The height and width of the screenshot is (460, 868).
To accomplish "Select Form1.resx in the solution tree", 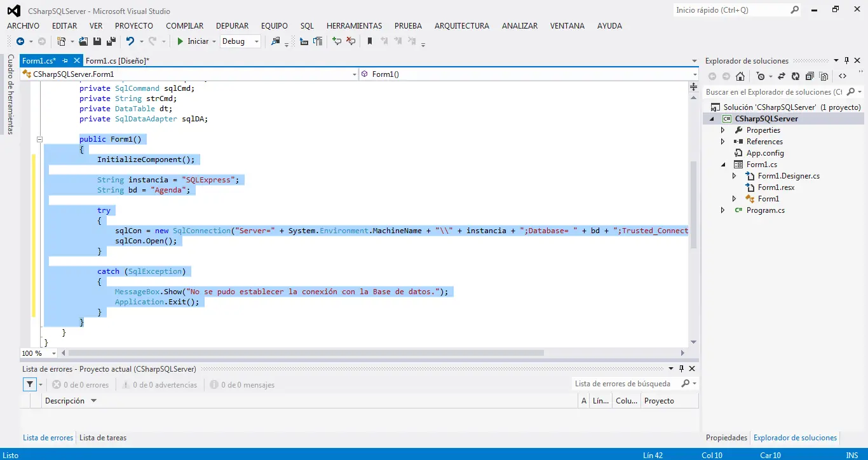I will pyautogui.click(x=776, y=187).
